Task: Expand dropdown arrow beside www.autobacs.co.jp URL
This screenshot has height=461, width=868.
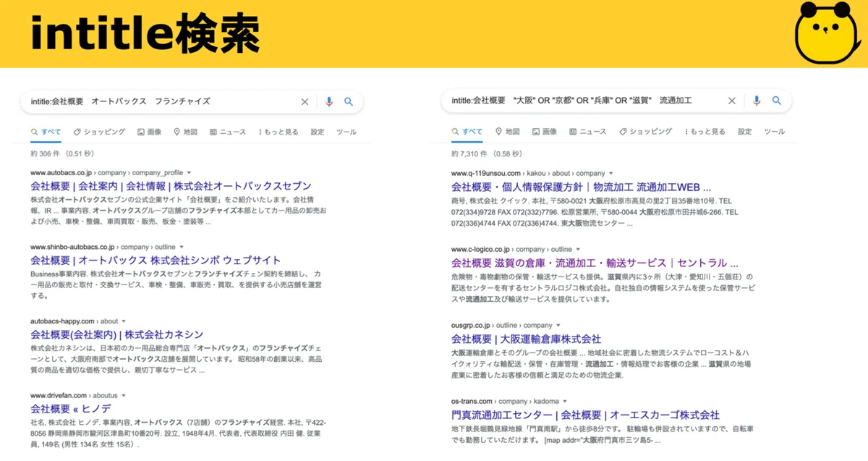Action: pyautogui.click(x=189, y=174)
